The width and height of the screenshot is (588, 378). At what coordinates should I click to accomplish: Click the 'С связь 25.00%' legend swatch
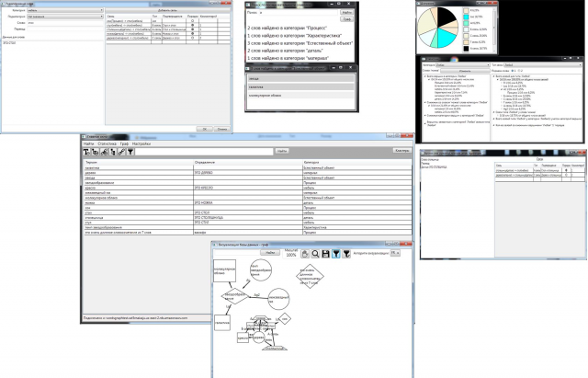[x=466, y=36]
